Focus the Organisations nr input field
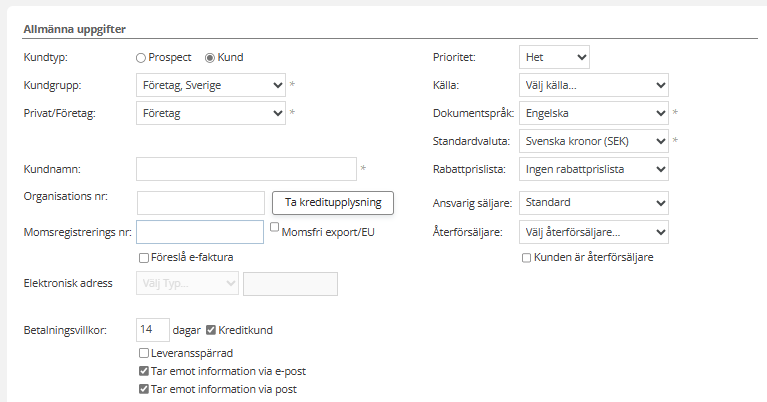Viewport: 767px width, 402px height. pos(200,203)
